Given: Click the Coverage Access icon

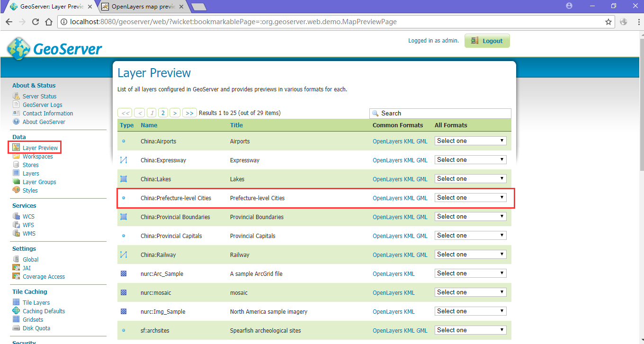Looking at the screenshot, I should click(17, 276).
